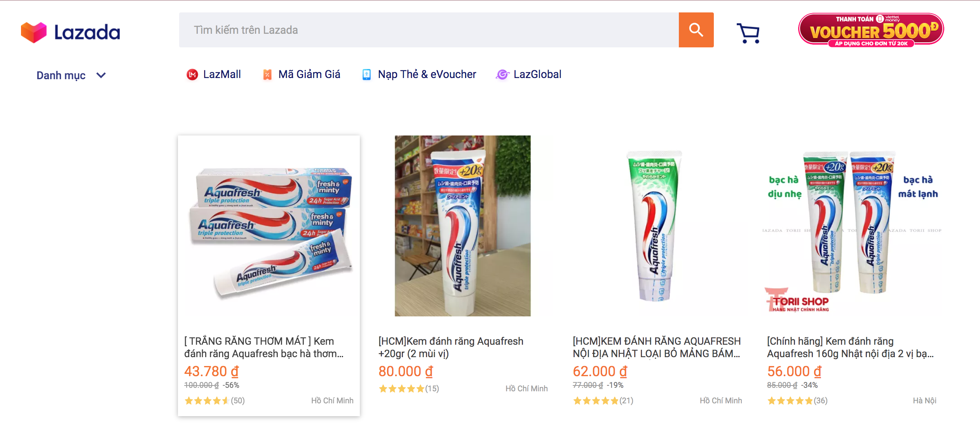Open the Mã Giảm Giá menu link
The height and width of the screenshot is (441, 980).
[x=309, y=74]
